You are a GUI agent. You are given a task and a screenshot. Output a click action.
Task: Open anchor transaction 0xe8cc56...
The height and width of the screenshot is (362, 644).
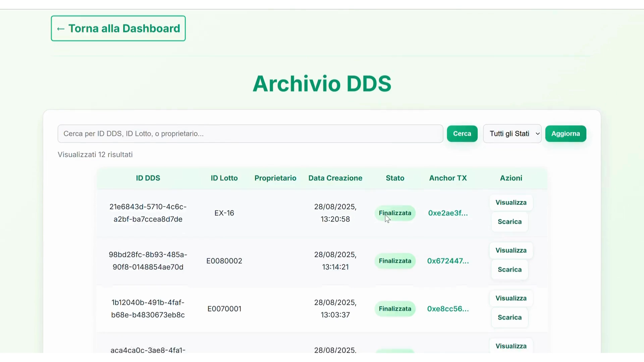pos(448,309)
